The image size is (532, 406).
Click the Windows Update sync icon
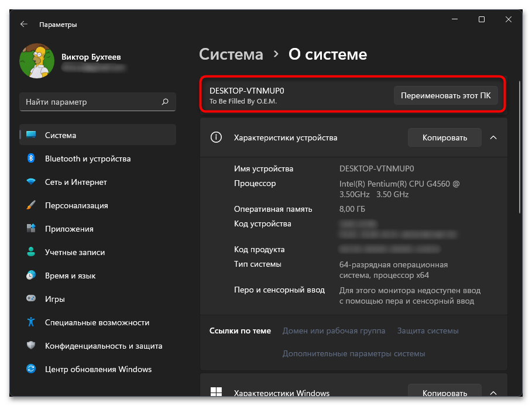[x=31, y=369]
